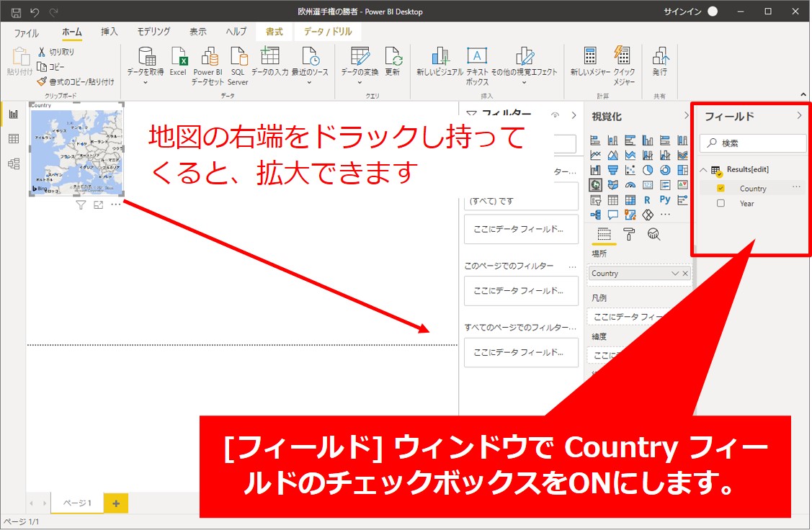Select the pie chart visualization
Image resolution: width=812 pixels, height=530 pixels.
click(x=648, y=170)
